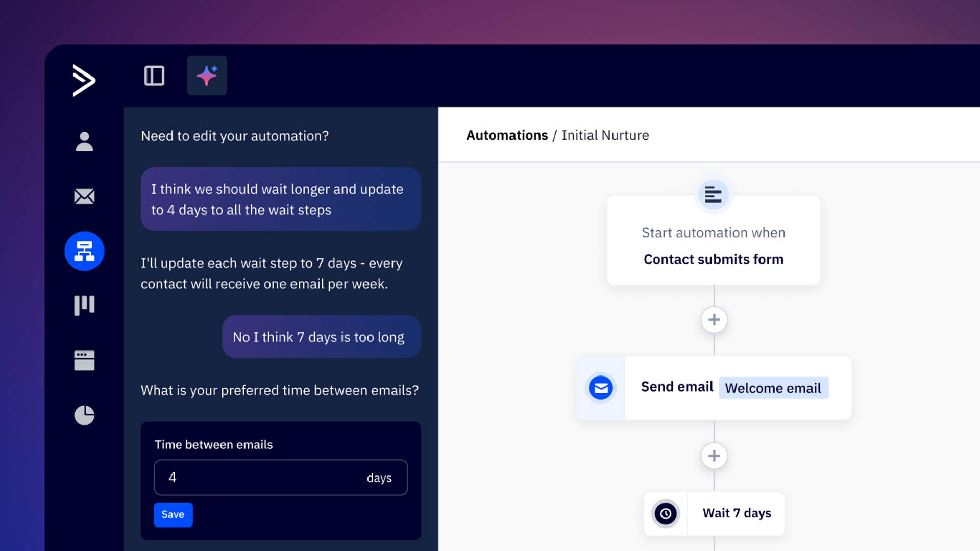The image size is (980, 551).
Task: Click the Welcome email tag
Action: coord(773,388)
